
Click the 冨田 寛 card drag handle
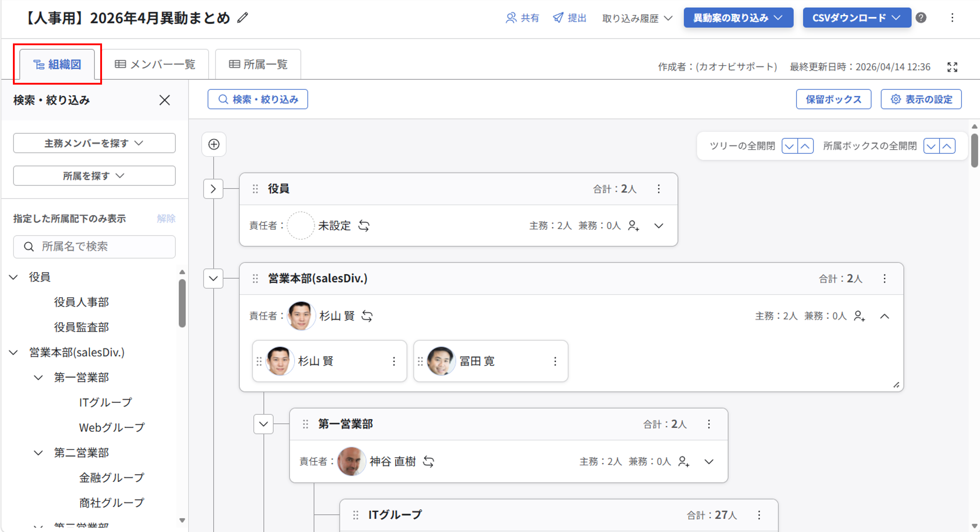(420, 361)
